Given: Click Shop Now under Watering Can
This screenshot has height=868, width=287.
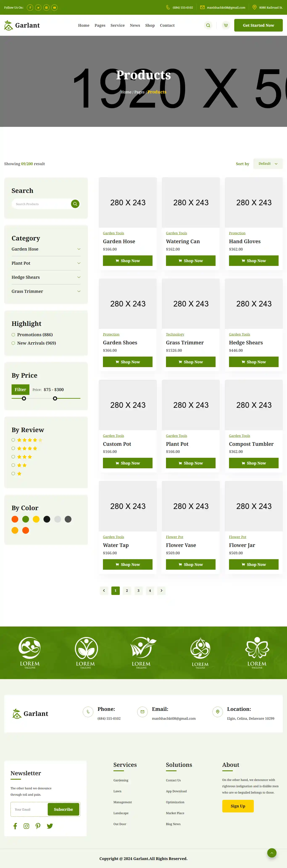Looking at the screenshot, I should [190, 260].
